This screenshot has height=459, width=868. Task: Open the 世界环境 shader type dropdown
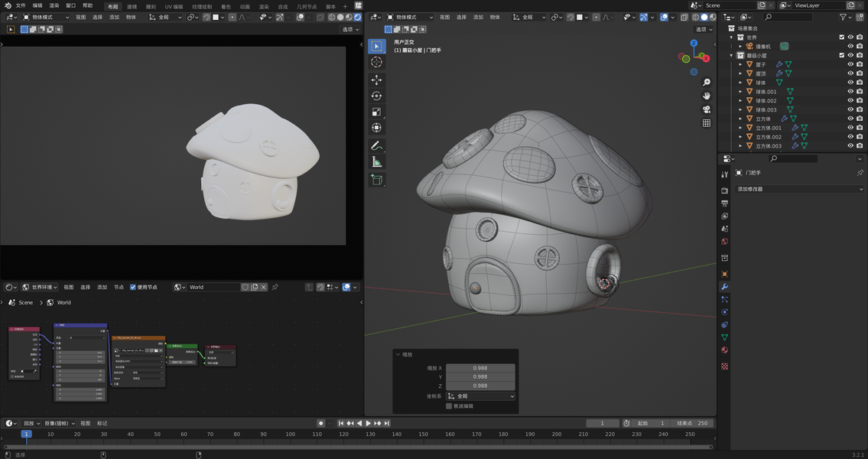coord(40,288)
